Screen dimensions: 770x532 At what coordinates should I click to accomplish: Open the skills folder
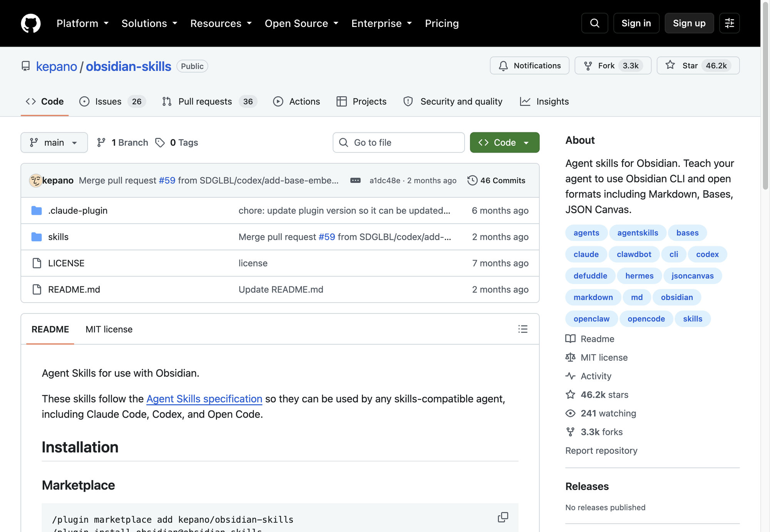click(x=58, y=237)
